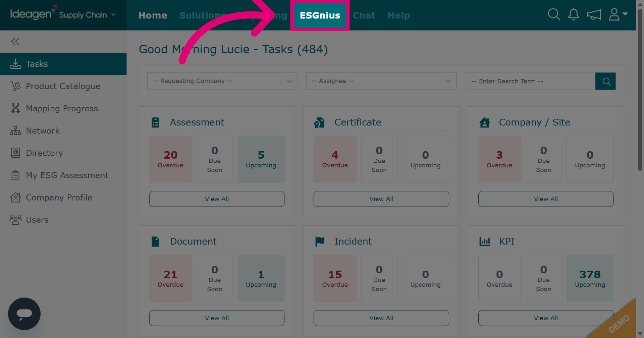Click the Incident Due Soon tile
The height and width of the screenshot is (338, 644).
[379, 278]
